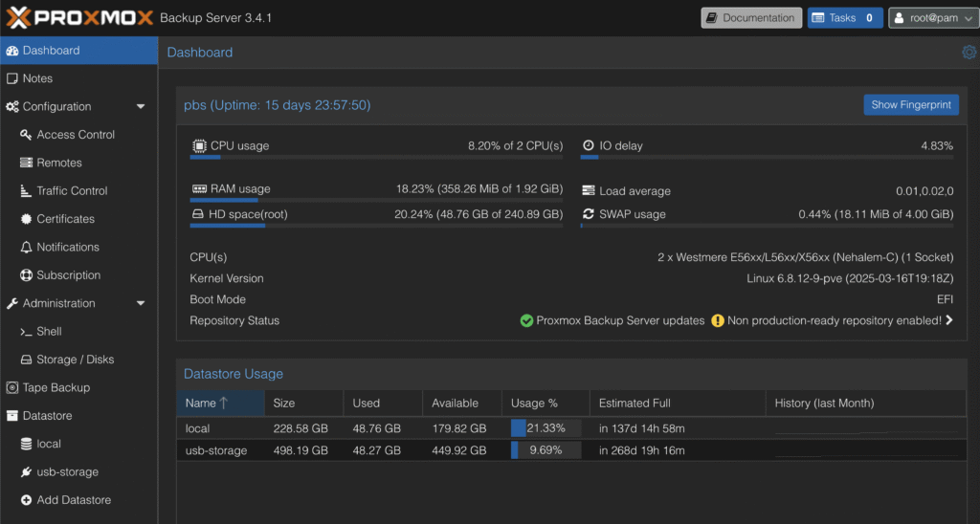Open the root@pam user dropdown

933,17
